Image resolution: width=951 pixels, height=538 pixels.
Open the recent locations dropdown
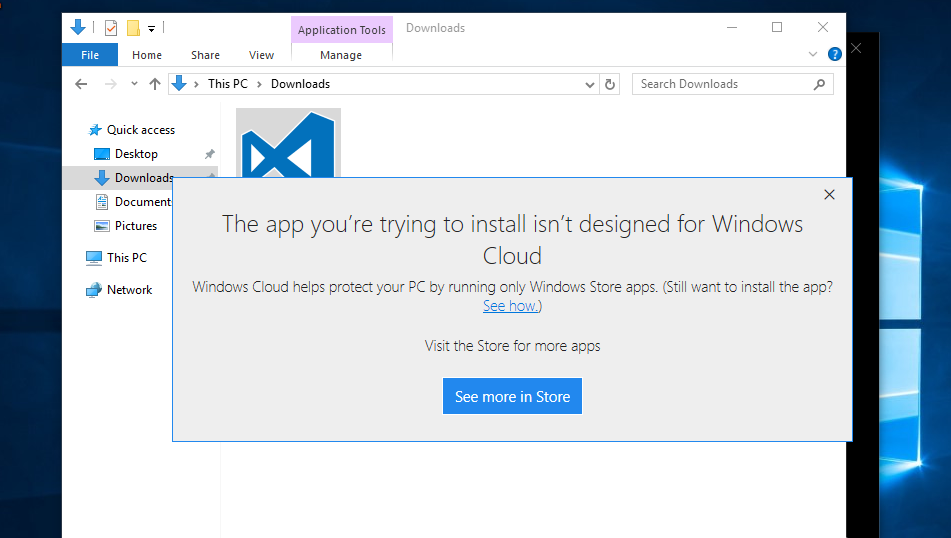[x=134, y=84]
